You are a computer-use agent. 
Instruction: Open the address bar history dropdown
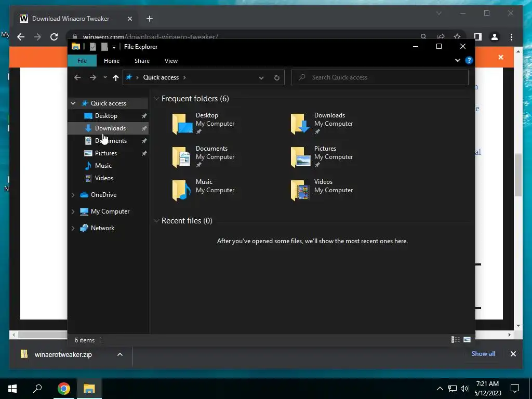tap(261, 78)
